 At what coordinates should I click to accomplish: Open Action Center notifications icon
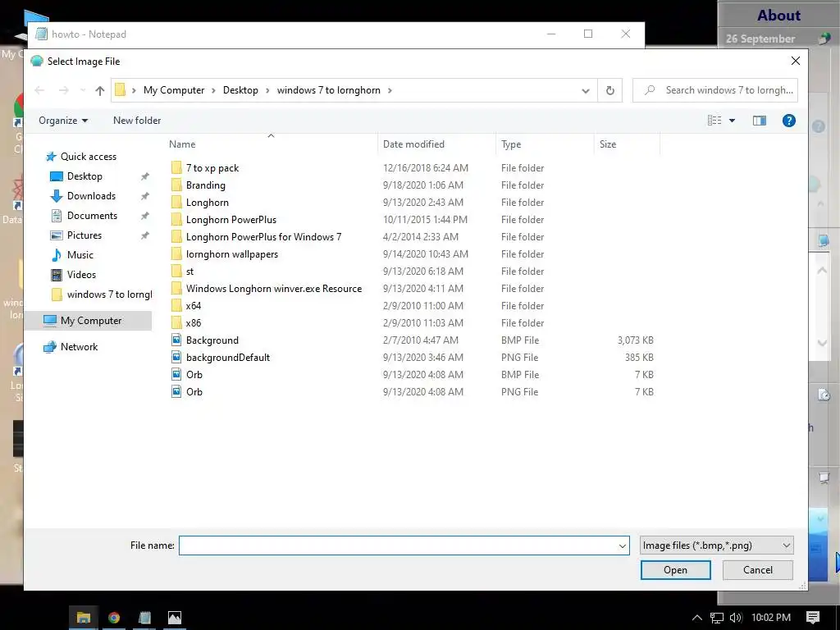click(813, 618)
